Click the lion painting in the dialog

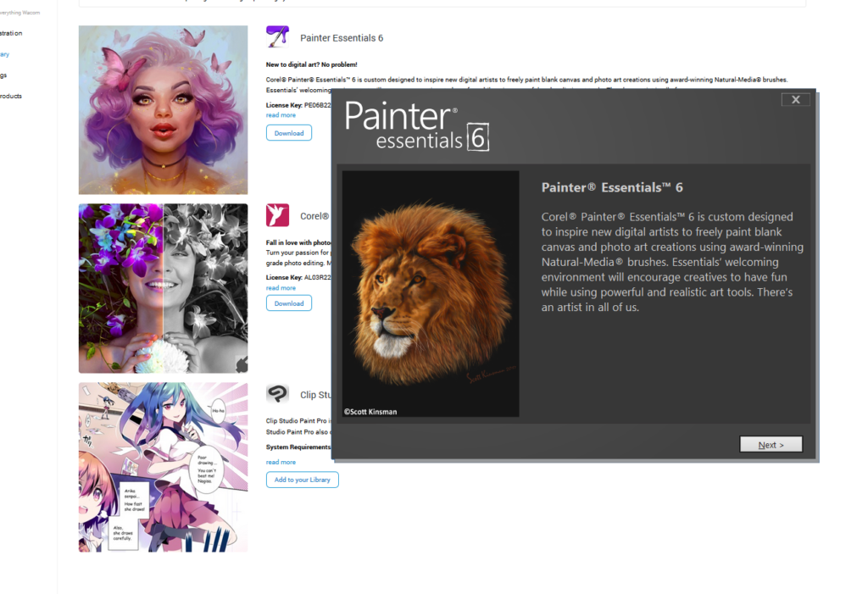pyautogui.click(x=431, y=293)
